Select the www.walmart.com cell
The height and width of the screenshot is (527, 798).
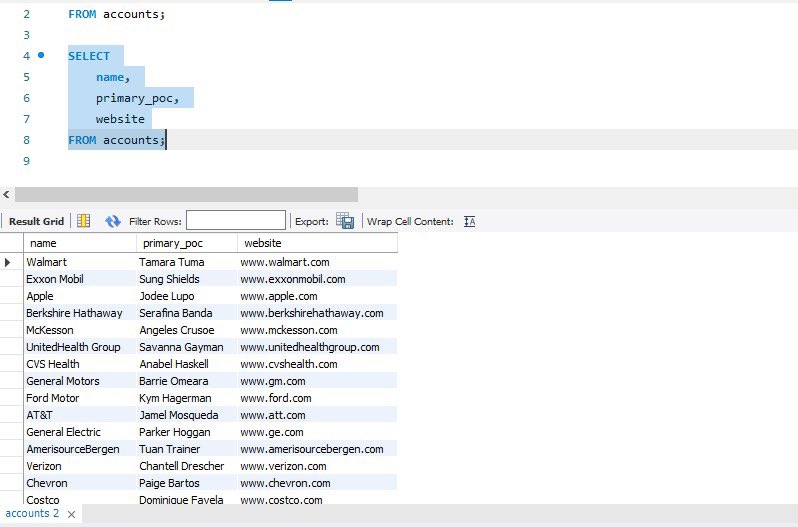pyautogui.click(x=317, y=262)
